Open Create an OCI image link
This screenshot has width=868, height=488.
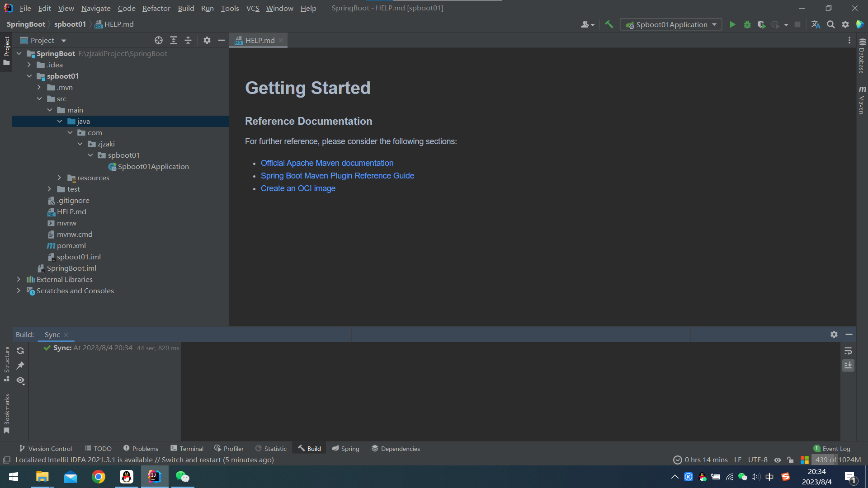[x=298, y=188]
